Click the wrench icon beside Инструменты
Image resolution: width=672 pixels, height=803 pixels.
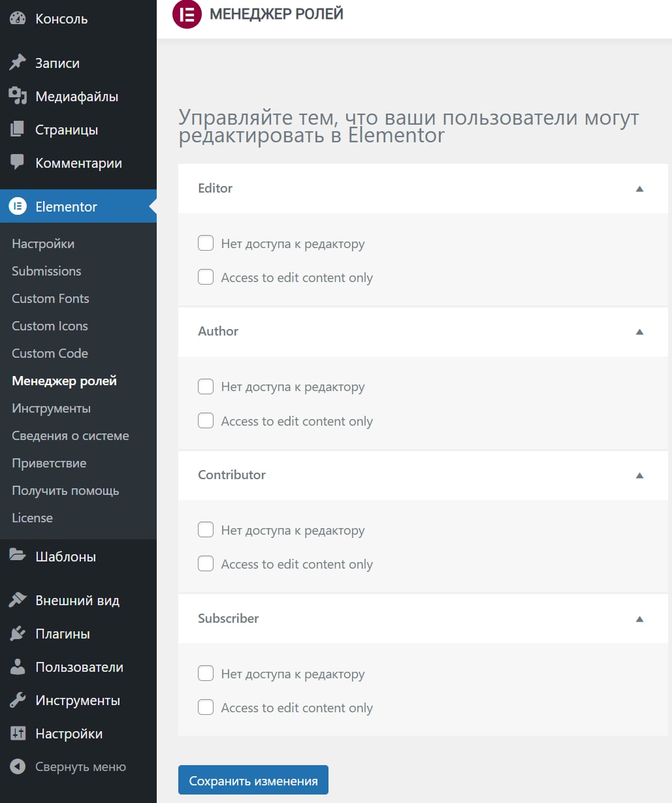coord(18,700)
